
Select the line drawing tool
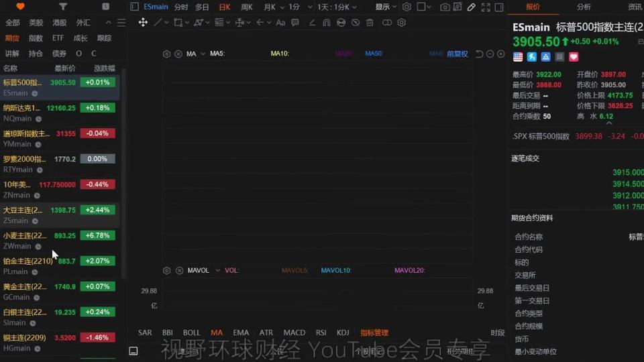157,23
